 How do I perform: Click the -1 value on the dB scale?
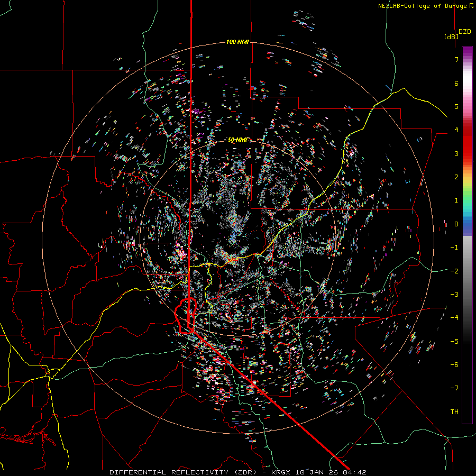click(x=454, y=248)
